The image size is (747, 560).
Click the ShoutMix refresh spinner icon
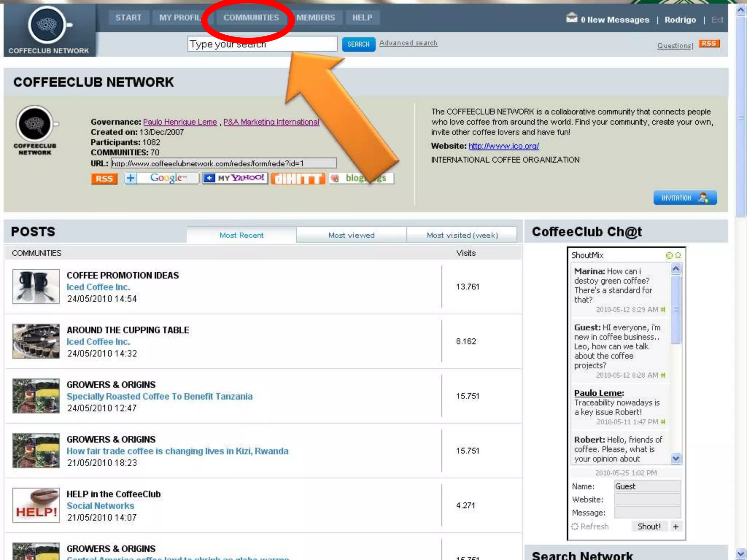[x=575, y=526]
